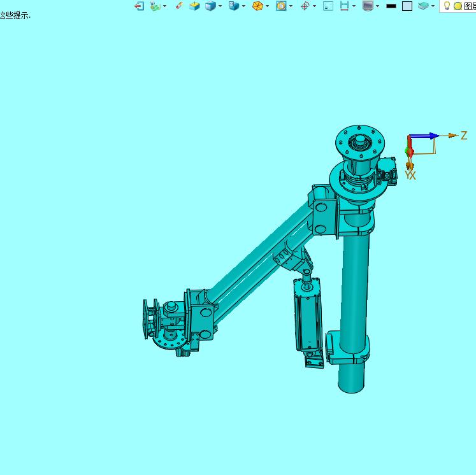The height and width of the screenshot is (475, 476).
Task: Expand the dimension measure dropdown arrow
Action: click(x=354, y=6)
